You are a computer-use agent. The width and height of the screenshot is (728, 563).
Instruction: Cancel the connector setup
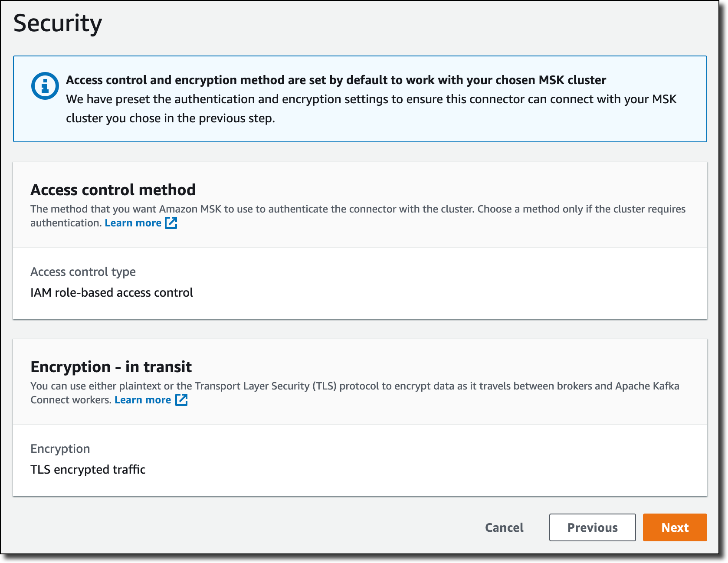[504, 527]
